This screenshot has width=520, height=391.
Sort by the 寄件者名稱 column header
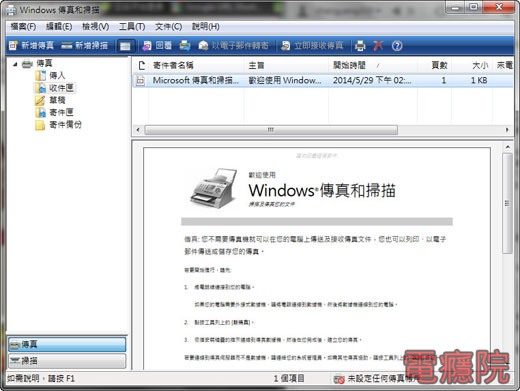pyautogui.click(x=196, y=65)
